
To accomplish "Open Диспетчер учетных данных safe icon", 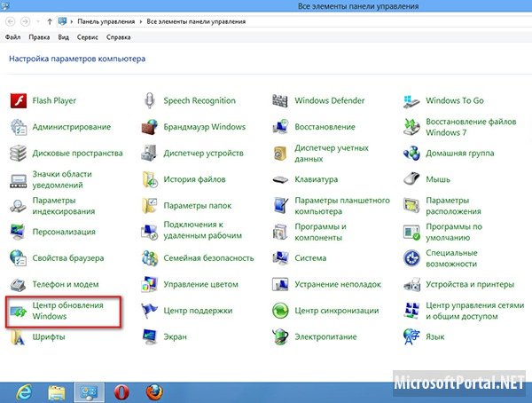I will point(280,154).
